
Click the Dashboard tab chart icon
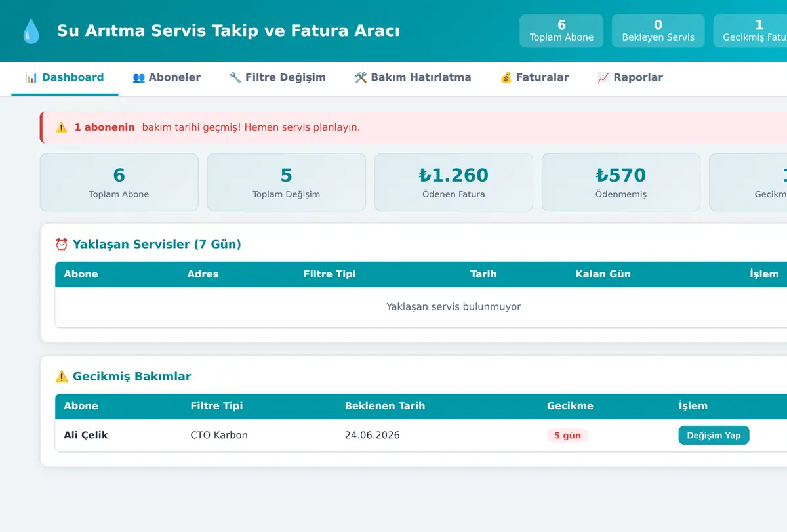pyautogui.click(x=32, y=77)
